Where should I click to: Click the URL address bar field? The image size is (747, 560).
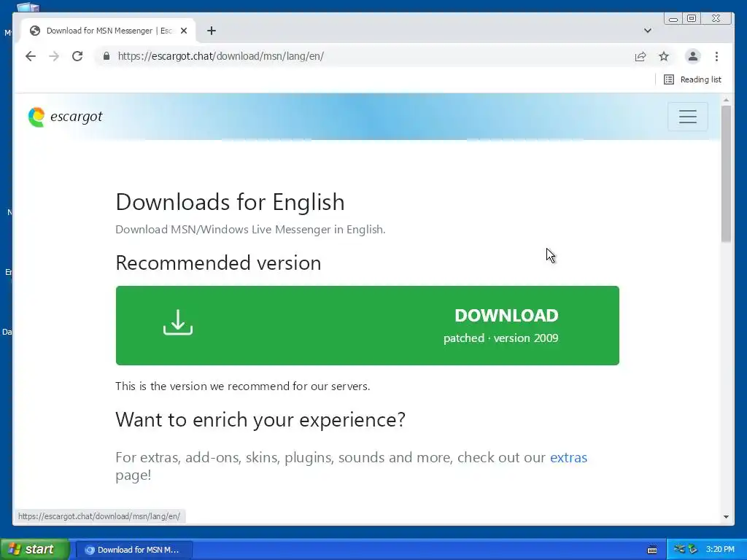click(x=367, y=56)
